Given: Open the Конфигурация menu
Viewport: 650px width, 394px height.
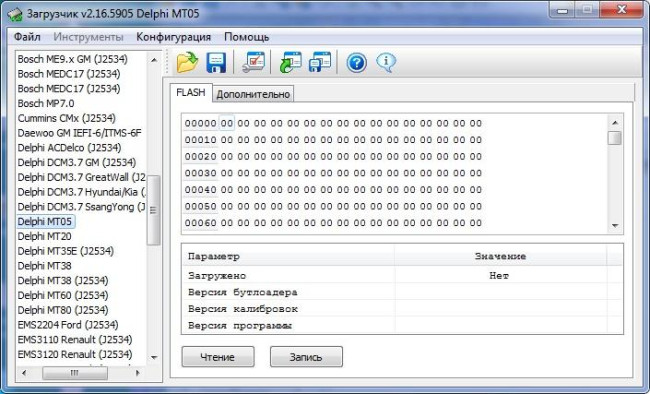Looking at the screenshot, I should [x=173, y=37].
